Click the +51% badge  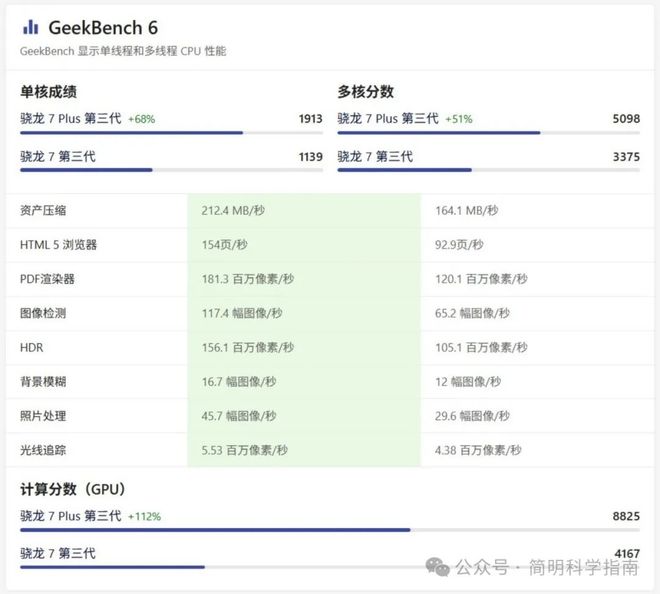coord(459,119)
